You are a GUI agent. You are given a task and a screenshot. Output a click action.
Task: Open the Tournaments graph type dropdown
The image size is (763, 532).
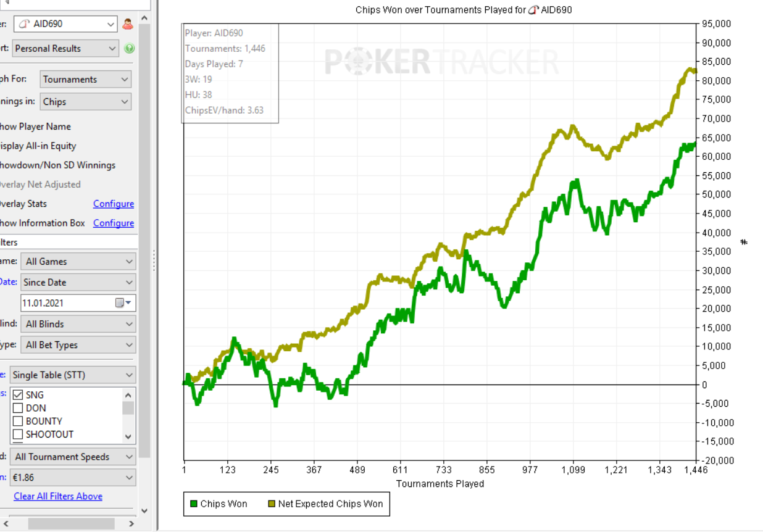pyautogui.click(x=85, y=80)
